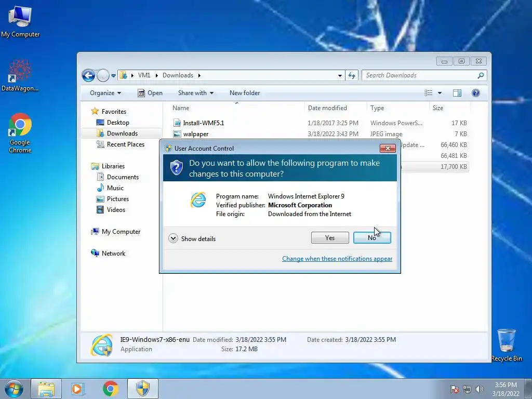Close the User Account Control dialog
532x399 pixels.
[388, 148]
